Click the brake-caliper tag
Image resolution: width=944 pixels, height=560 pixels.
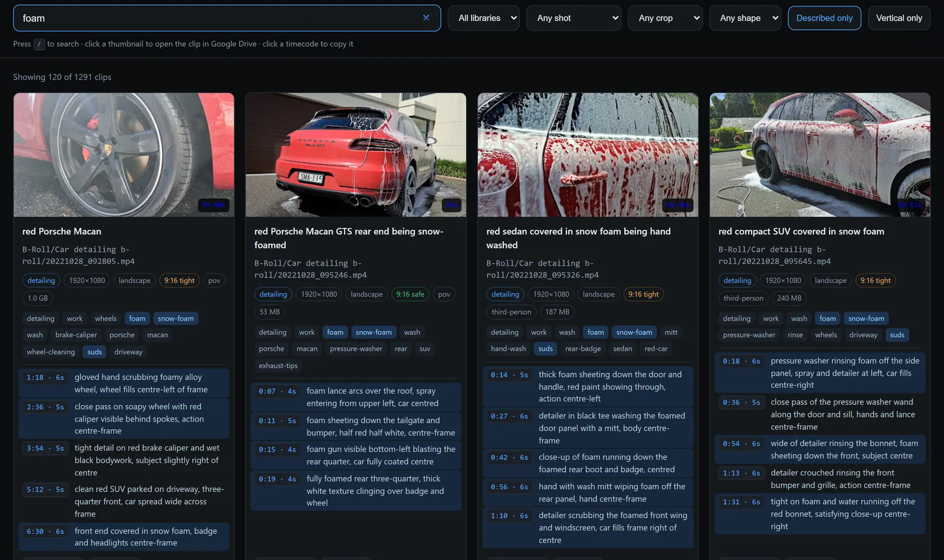click(x=76, y=335)
